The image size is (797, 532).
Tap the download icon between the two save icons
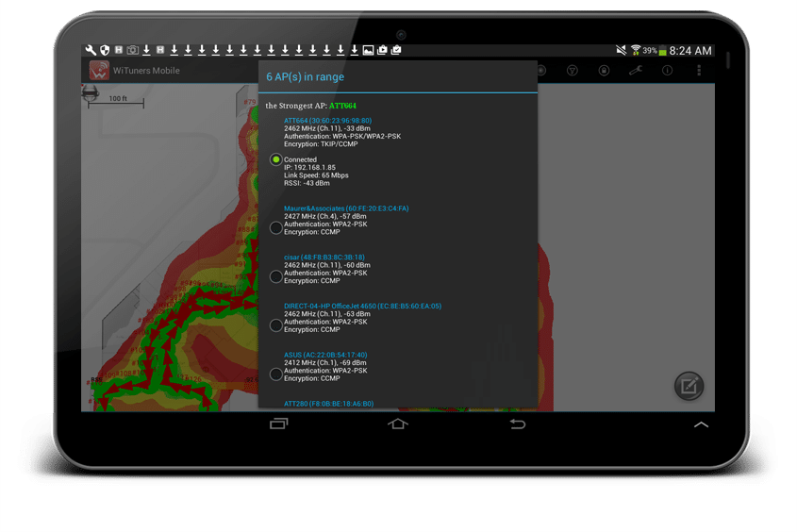146,50
